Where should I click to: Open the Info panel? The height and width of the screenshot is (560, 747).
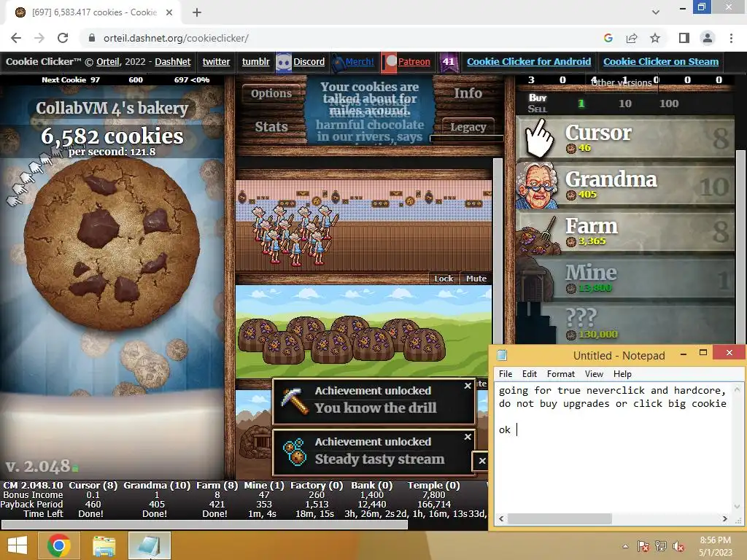[x=468, y=93]
